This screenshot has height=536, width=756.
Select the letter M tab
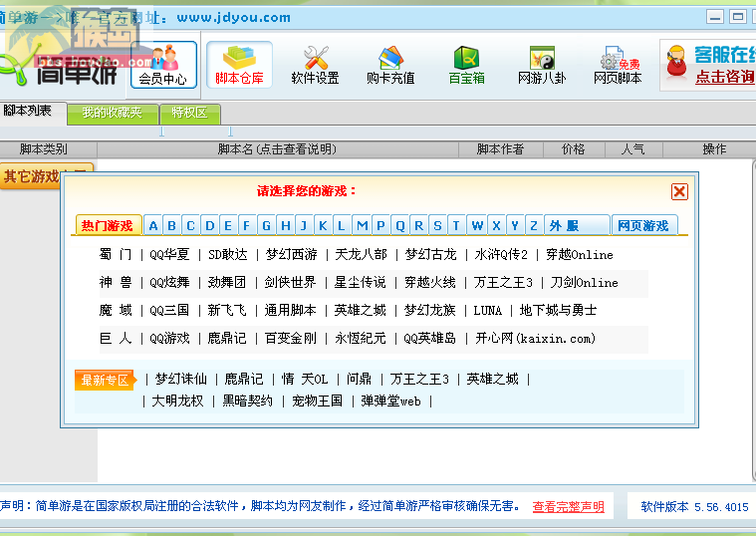click(x=363, y=225)
